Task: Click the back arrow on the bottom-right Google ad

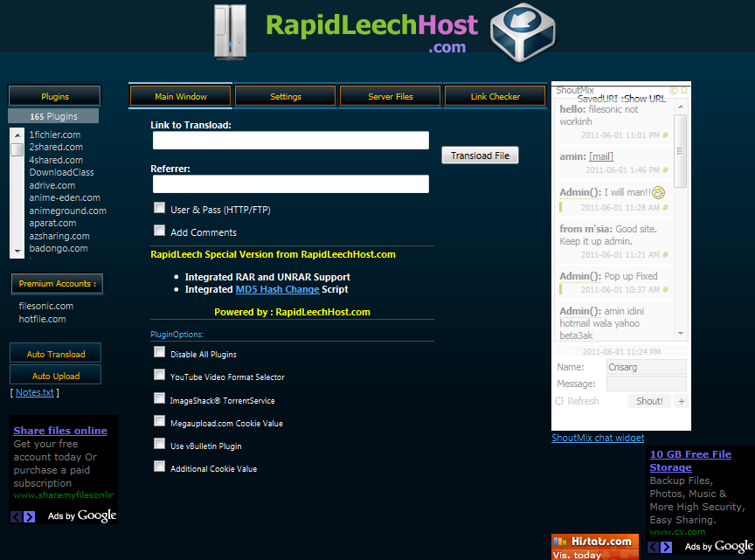Action: click(654, 547)
